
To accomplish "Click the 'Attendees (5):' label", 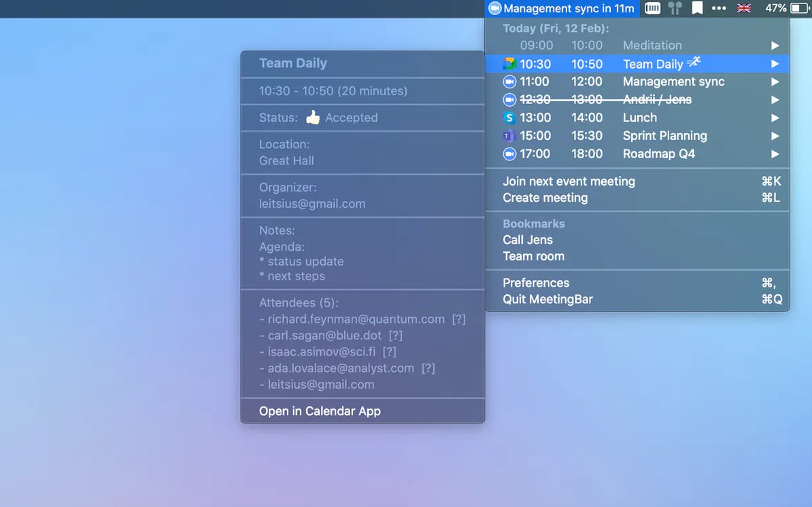I will tap(299, 302).
